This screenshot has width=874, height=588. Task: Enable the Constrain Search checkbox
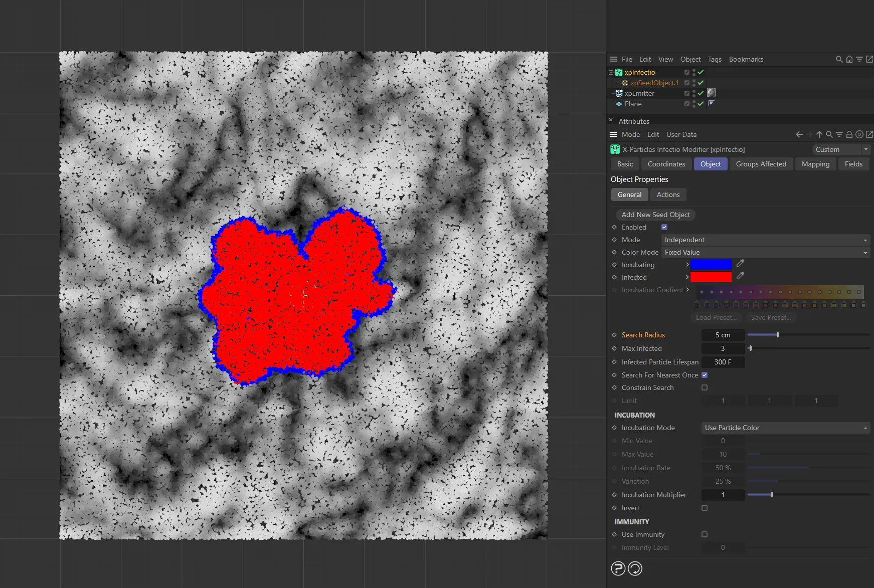pos(705,387)
